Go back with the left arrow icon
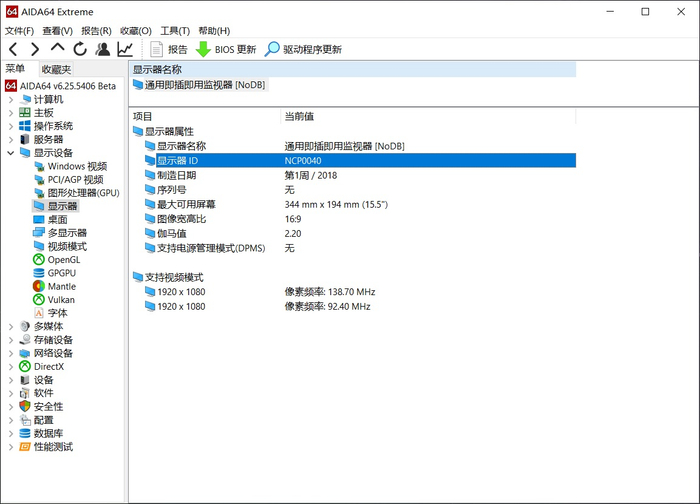The width and height of the screenshot is (700, 504). click(x=13, y=49)
